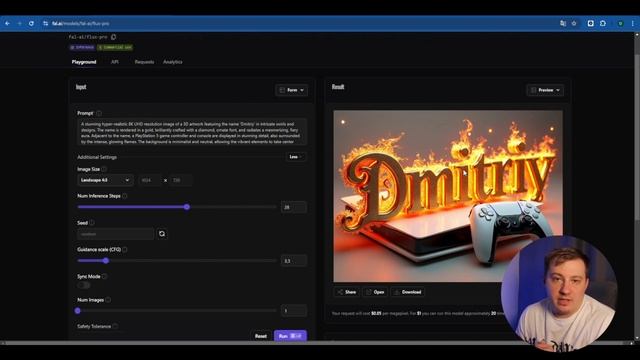Viewport: 640px width, 360px height.
Task: Click the generated Dmitriy flame image
Action: click(x=448, y=196)
